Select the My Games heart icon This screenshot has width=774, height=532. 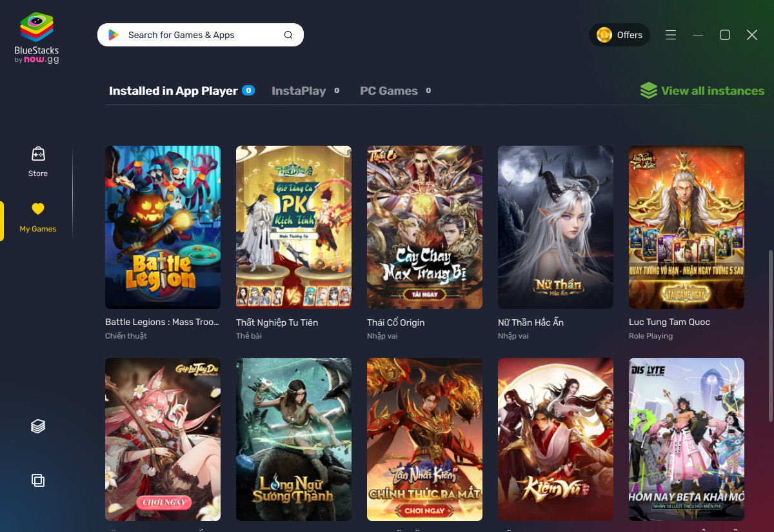coord(37,208)
